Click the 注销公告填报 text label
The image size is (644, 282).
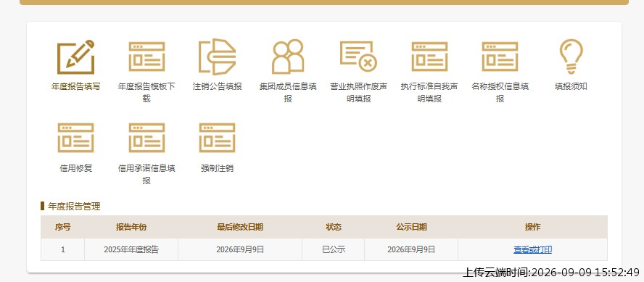(218, 86)
